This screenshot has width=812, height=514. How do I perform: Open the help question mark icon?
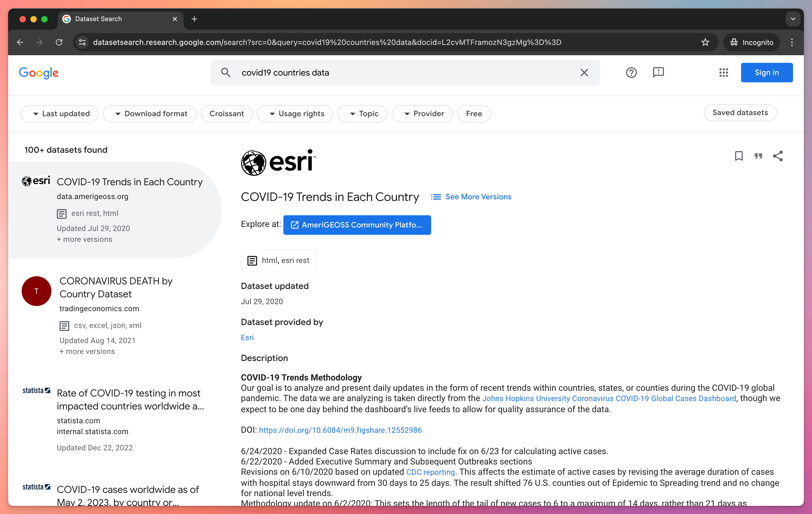[631, 73]
